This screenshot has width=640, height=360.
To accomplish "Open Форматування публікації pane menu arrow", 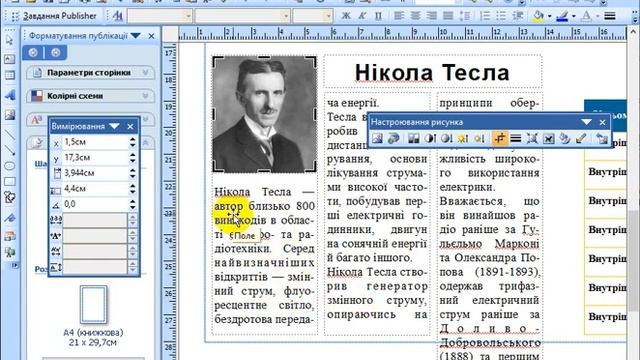I will (x=136, y=36).
